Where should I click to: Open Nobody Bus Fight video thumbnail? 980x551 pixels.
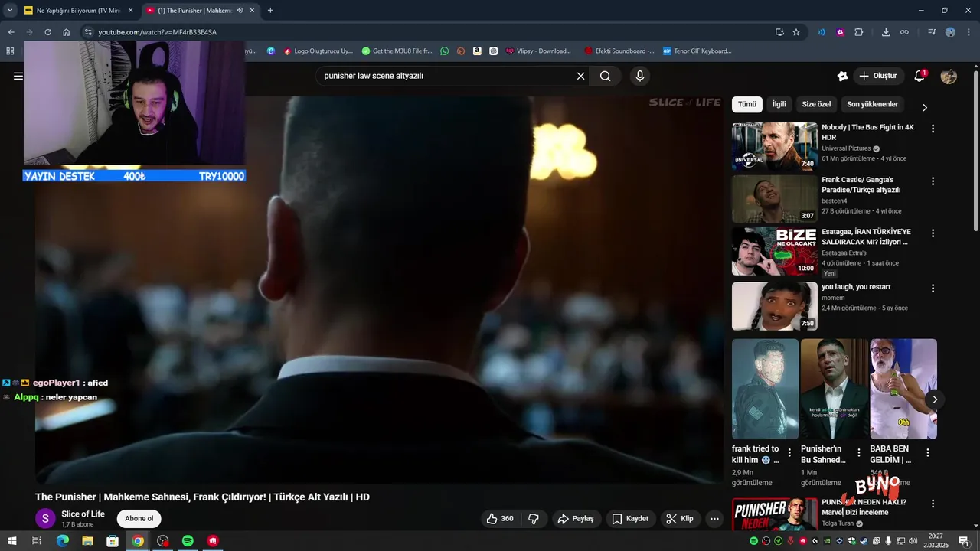[774, 146]
